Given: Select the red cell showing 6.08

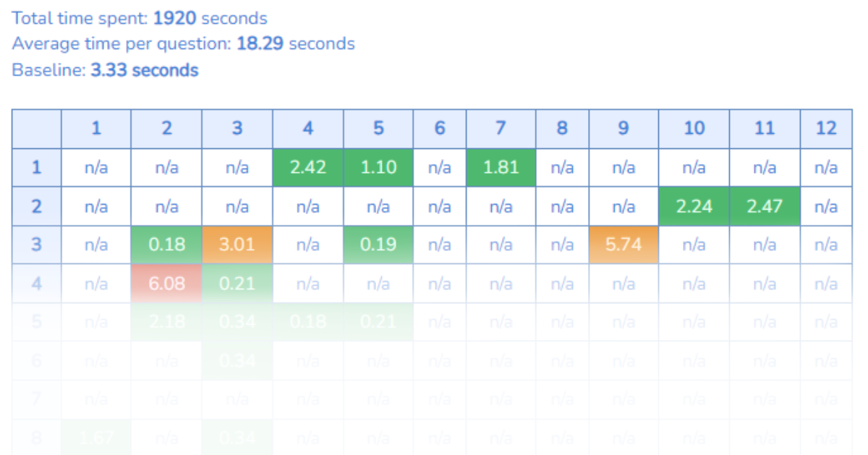Looking at the screenshot, I should (x=166, y=283).
